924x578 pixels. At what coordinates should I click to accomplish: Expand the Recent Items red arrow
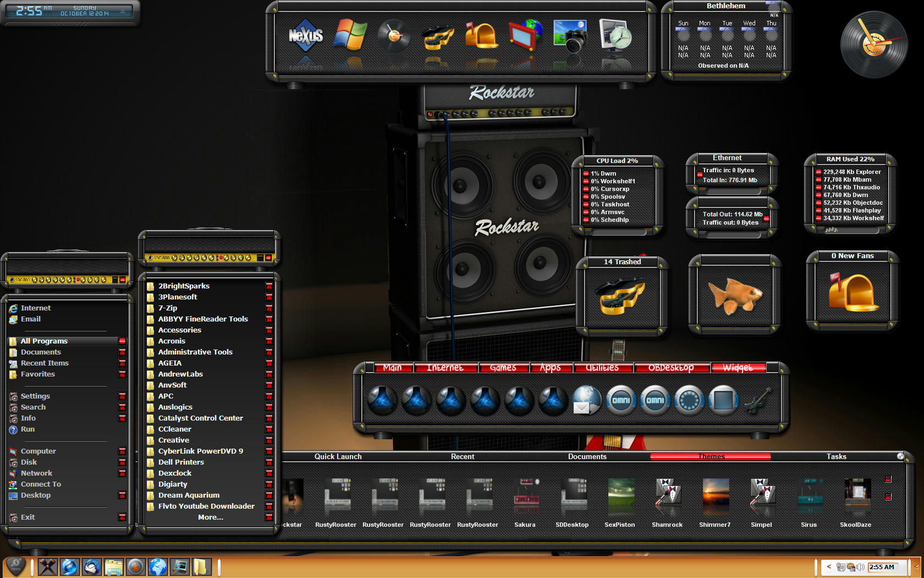pos(122,363)
